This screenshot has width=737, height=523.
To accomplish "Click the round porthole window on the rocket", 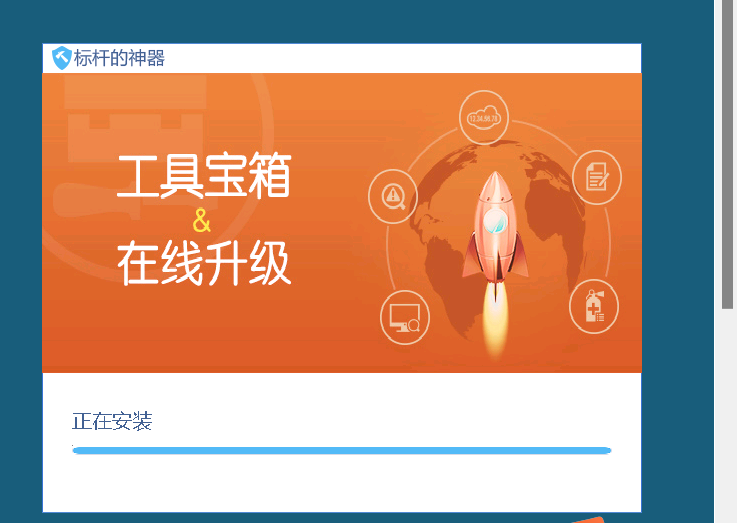I will pyautogui.click(x=495, y=222).
